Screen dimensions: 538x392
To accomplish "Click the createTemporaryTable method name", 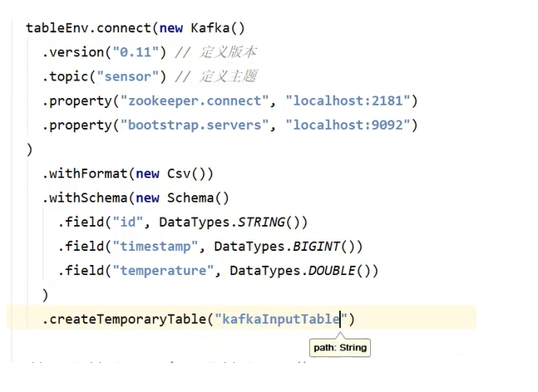I will point(127,320).
